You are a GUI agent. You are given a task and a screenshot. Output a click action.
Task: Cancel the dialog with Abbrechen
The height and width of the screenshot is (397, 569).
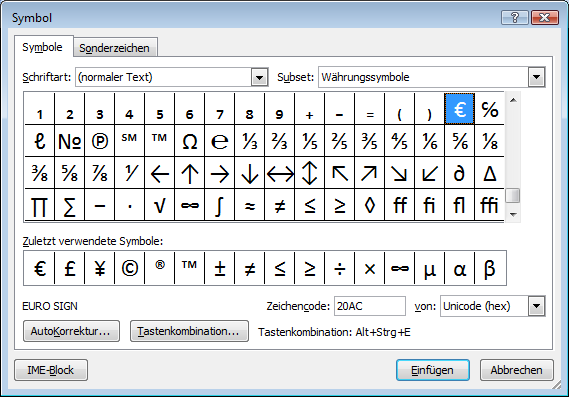tap(517, 370)
